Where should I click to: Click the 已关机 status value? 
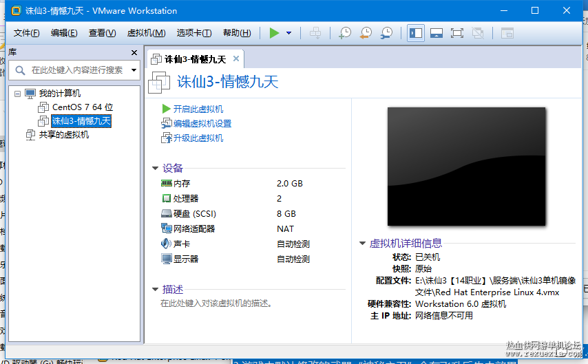click(x=428, y=257)
